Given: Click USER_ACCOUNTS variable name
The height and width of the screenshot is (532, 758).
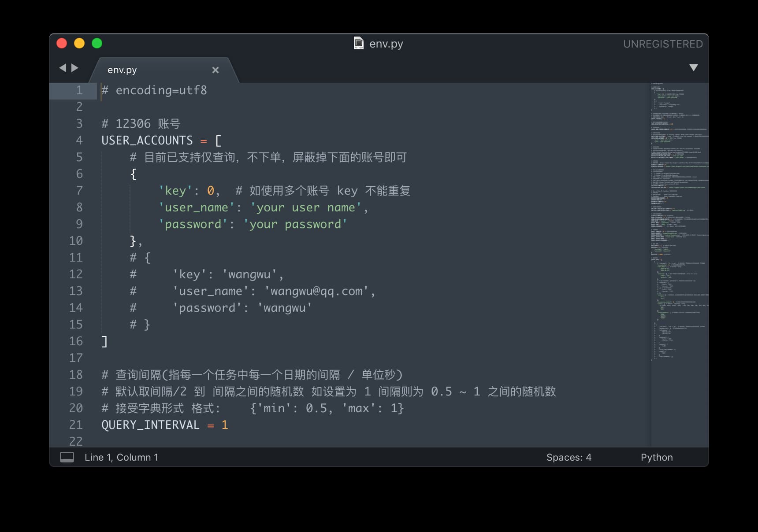Looking at the screenshot, I should point(147,140).
